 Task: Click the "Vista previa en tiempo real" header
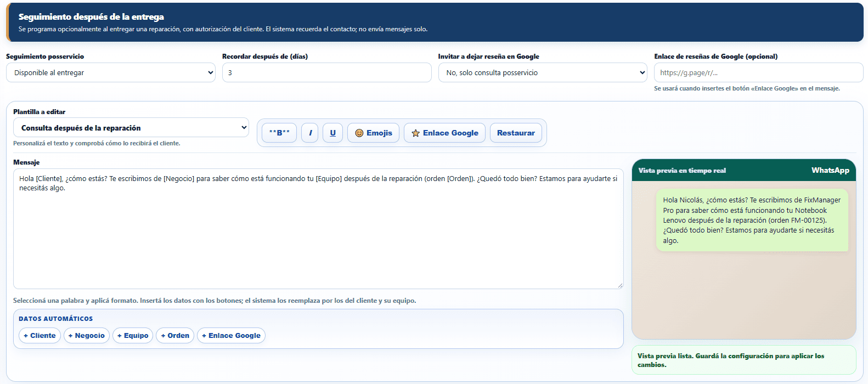tap(682, 171)
